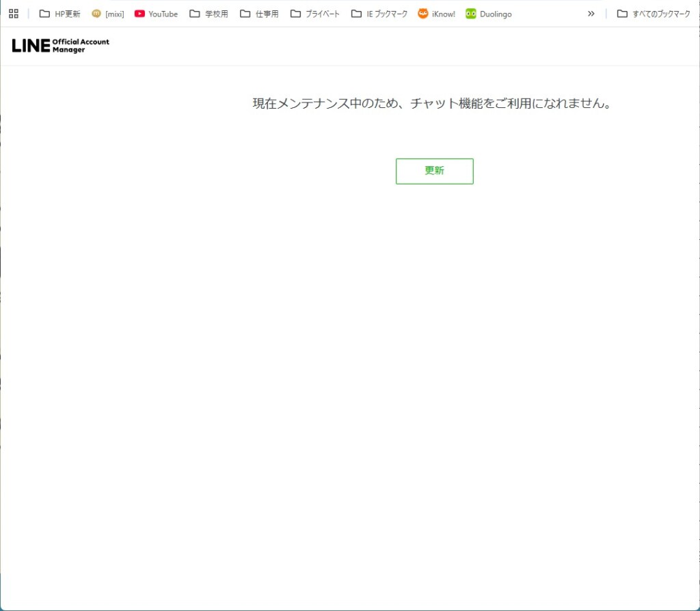Open the 仕事用 bookmark folder
Screen dimensions: 700x611
tap(267, 14)
